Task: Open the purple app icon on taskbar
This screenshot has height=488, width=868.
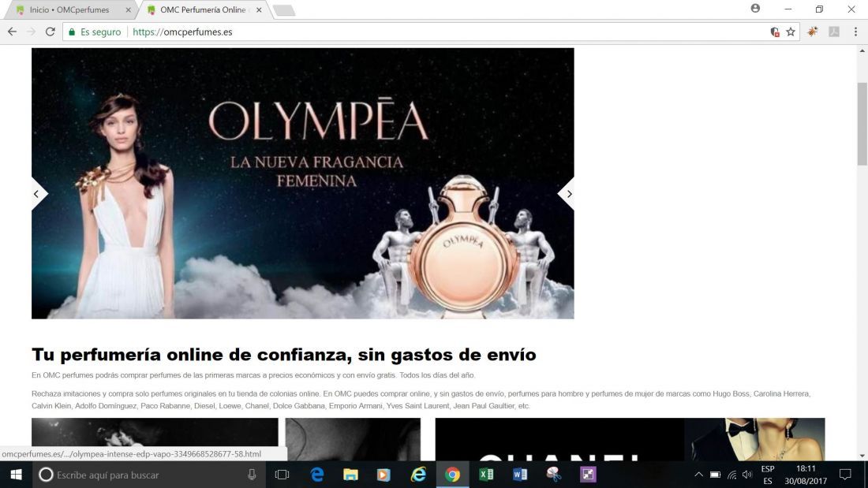Action: click(588, 475)
